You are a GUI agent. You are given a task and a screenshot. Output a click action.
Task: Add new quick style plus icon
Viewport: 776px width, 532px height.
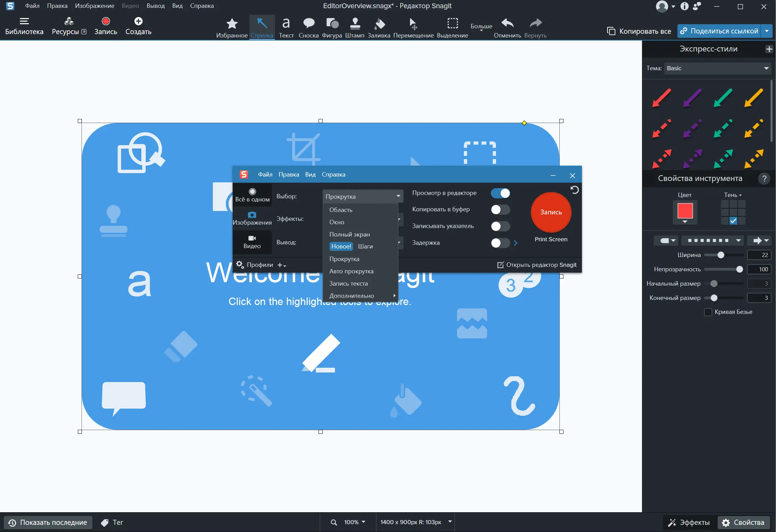coord(769,49)
